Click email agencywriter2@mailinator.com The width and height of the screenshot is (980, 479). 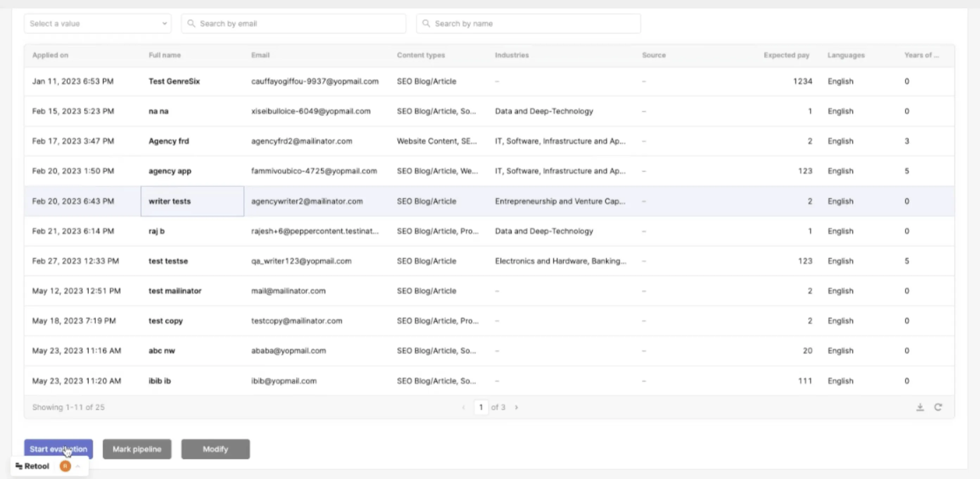[x=306, y=201]
